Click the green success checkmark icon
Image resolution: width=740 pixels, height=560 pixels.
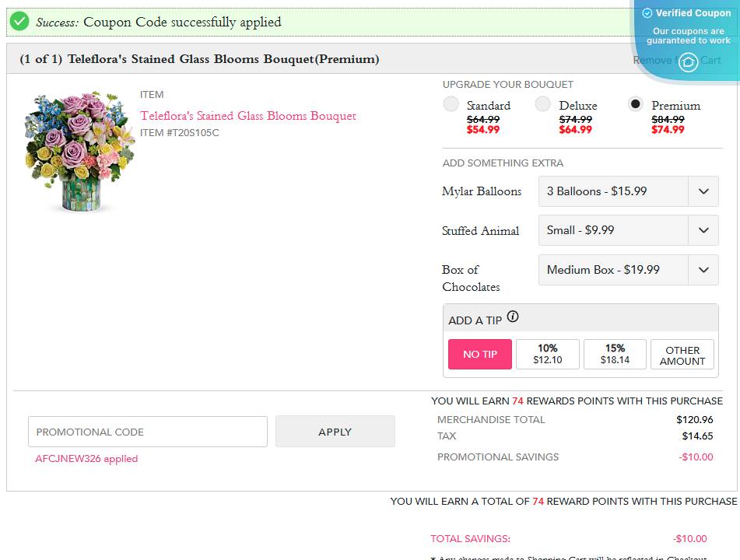(19, 22)
